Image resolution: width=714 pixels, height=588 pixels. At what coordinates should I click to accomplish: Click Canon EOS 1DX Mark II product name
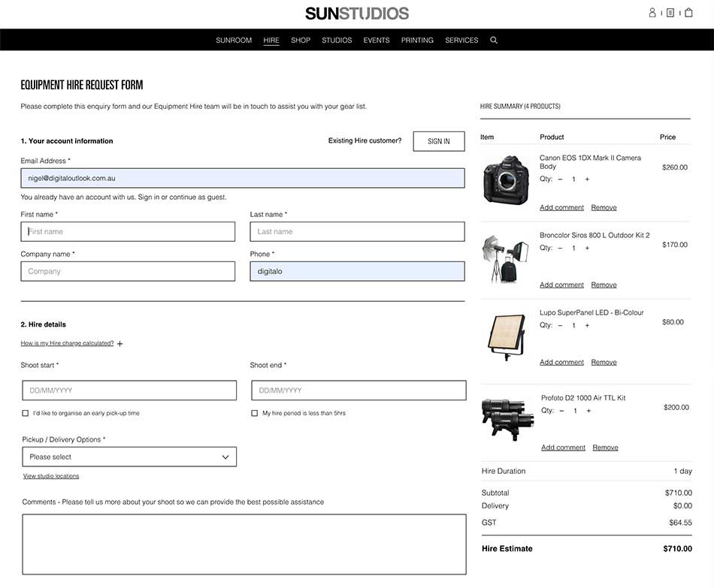click(590, 162)
